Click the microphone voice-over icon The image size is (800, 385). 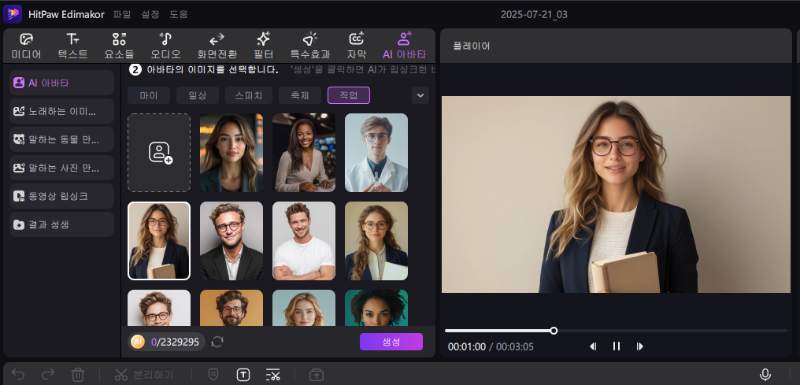(x=765, y=375)
